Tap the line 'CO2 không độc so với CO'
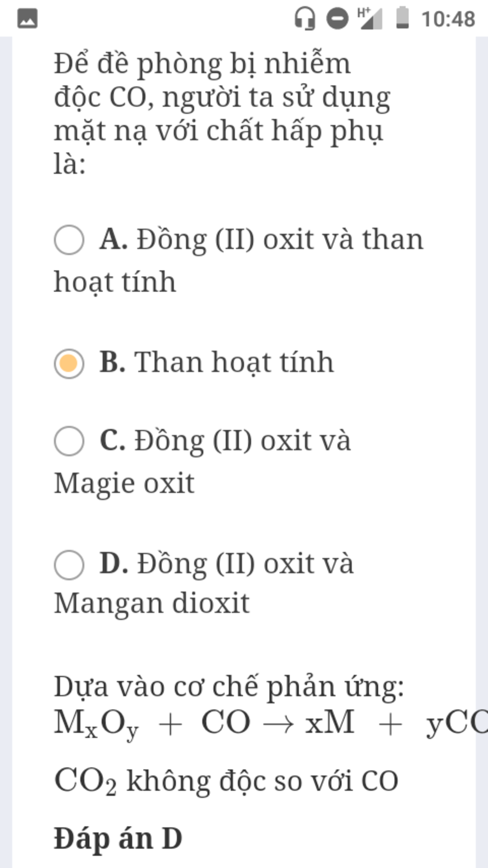Screen dimensions: 488x868 pos(226,782)
